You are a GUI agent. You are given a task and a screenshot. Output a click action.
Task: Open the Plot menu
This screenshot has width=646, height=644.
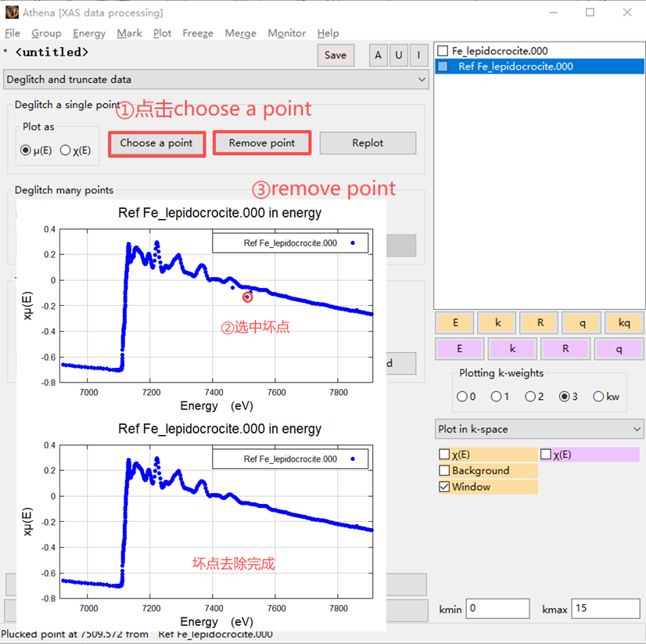163,33
